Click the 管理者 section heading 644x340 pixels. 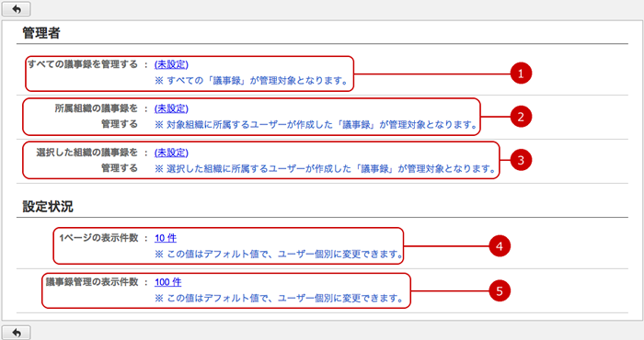[41, 33]
